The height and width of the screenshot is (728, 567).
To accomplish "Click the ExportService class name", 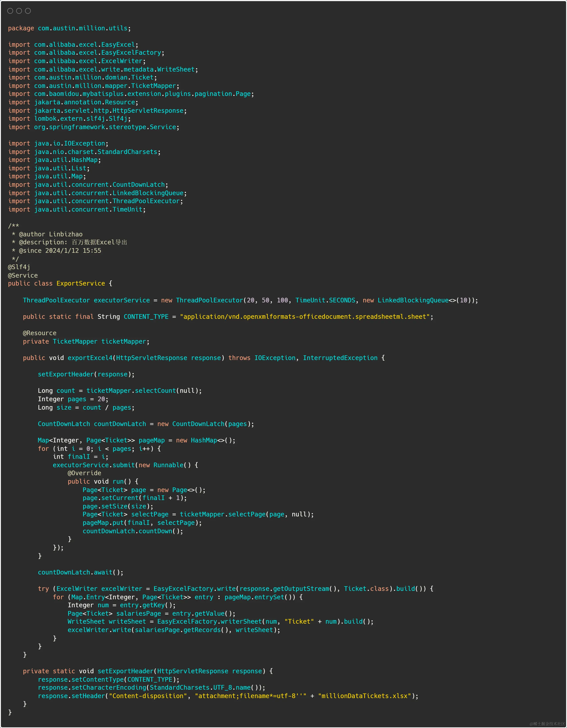I will 81,283.
